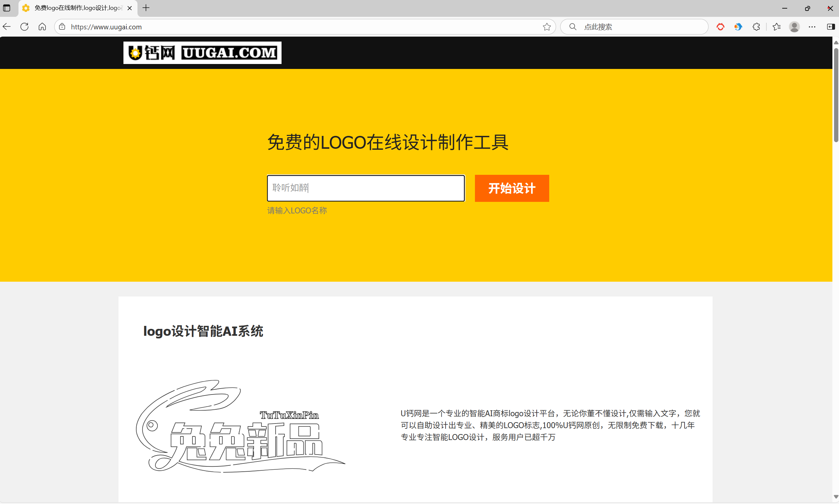View site information lock icon
The width and height of the screenshot is (839, 504).
pos(62,27)
